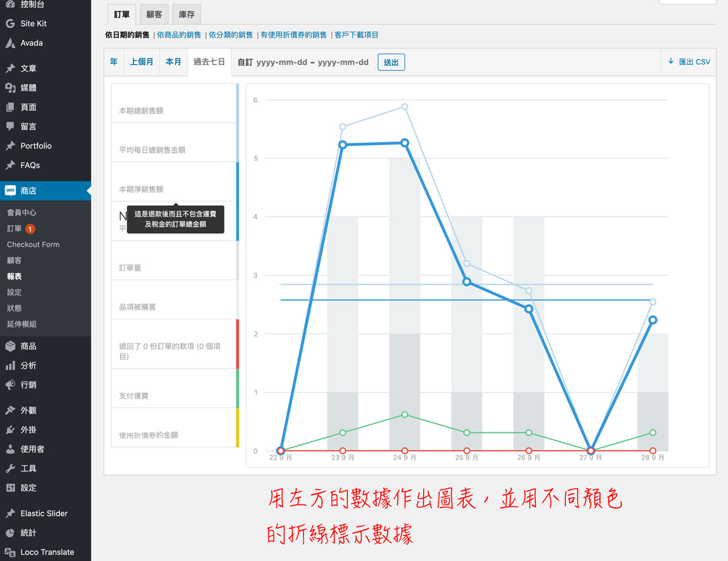
Task: Highlight 本期總銷售額 legend series
Action: point(175,103)
